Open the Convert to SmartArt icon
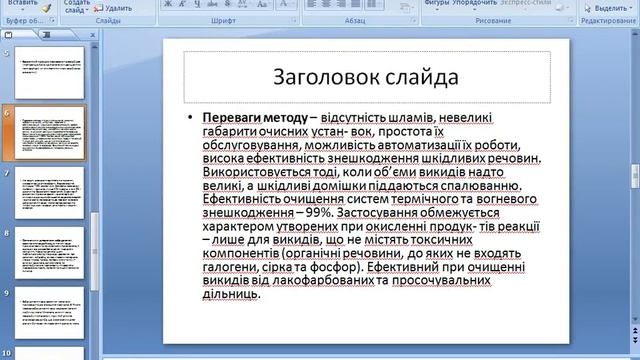The image size is (640, 360). click(405, 8)
